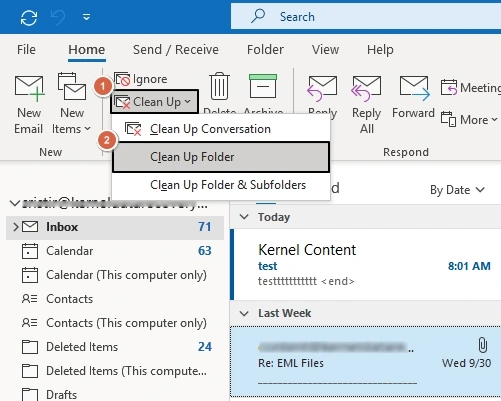
Task: Open the Inbox folder
Action: [115, 227]
